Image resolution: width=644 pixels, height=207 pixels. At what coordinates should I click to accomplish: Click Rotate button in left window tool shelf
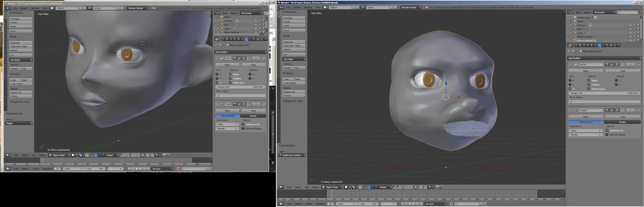click(x=21, y=23)
